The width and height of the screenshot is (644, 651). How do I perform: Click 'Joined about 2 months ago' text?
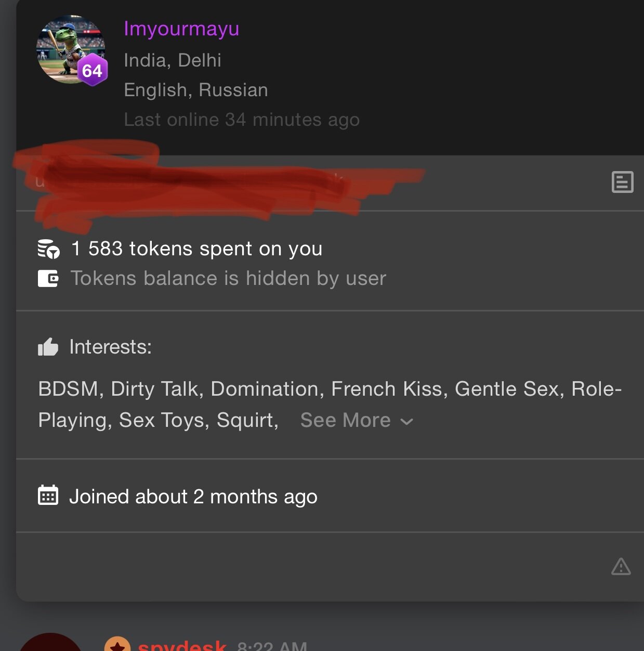coord(193,497)
